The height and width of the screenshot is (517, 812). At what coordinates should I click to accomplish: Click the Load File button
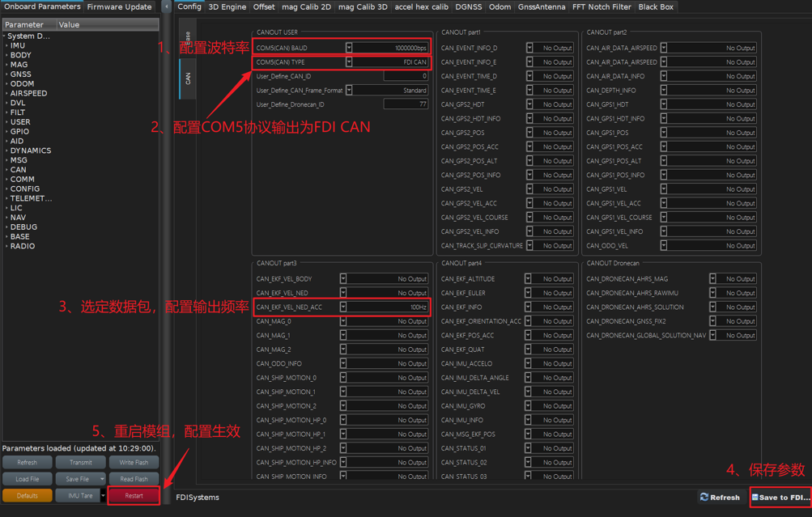click(27, 479)
